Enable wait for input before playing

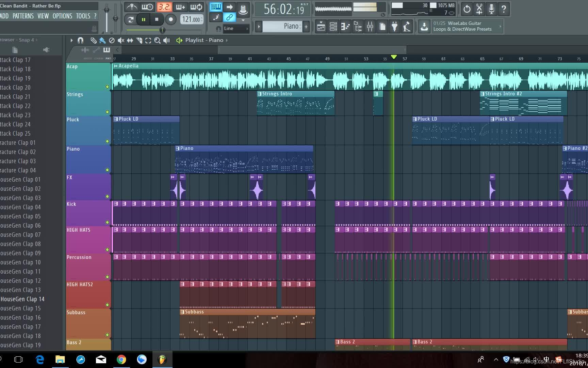tap(147, 7)
